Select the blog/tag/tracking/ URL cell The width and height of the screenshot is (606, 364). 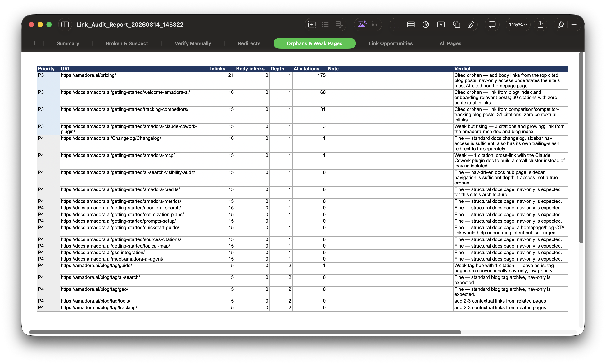[134, 308]
